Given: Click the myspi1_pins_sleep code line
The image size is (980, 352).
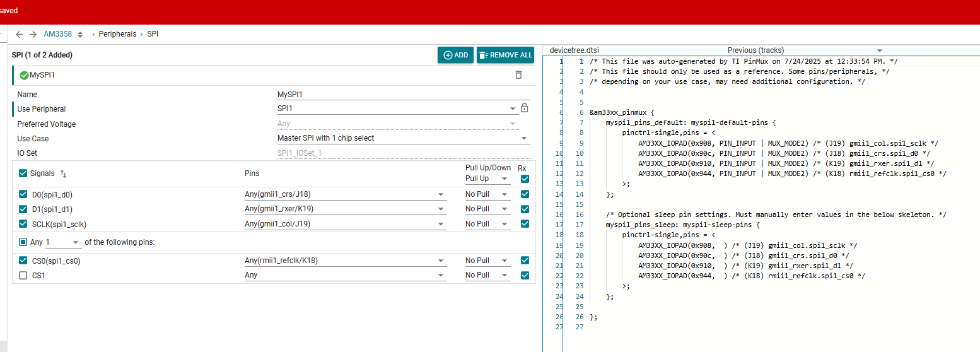Looking at the screenshot, I should [x=684, y=225].
